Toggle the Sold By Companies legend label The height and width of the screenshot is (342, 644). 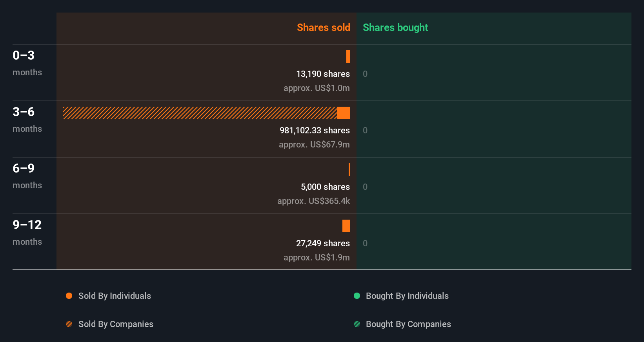[116, 324]
